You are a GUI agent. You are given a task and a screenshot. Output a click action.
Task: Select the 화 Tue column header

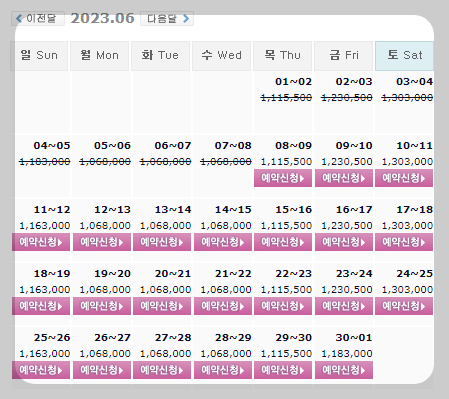[160, 56]
